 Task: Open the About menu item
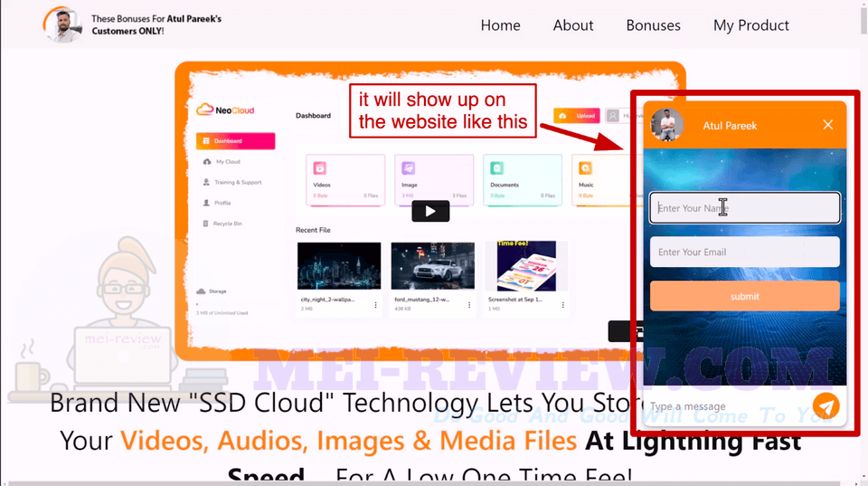click(x=573, y=25)
